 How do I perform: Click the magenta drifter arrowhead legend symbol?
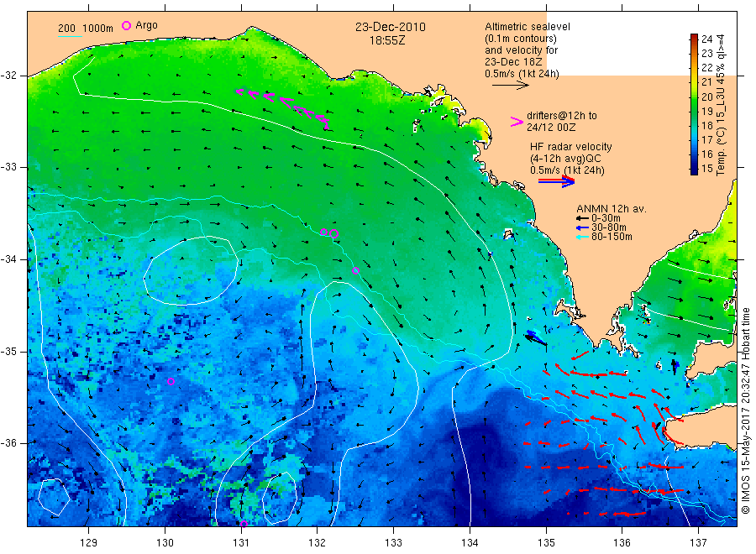pyautogui.click(x=517, y=122)
